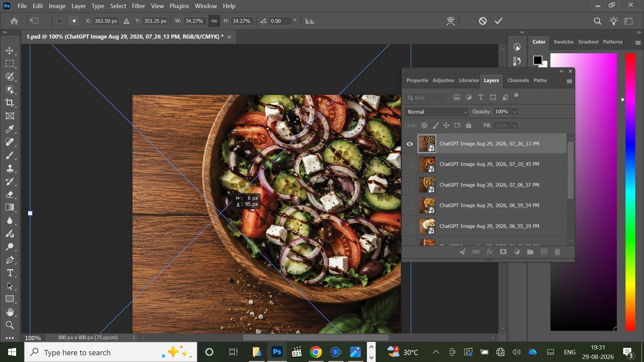
Task: Toggle the maintain aspect ratio link
Action: [x=214, y=21]
